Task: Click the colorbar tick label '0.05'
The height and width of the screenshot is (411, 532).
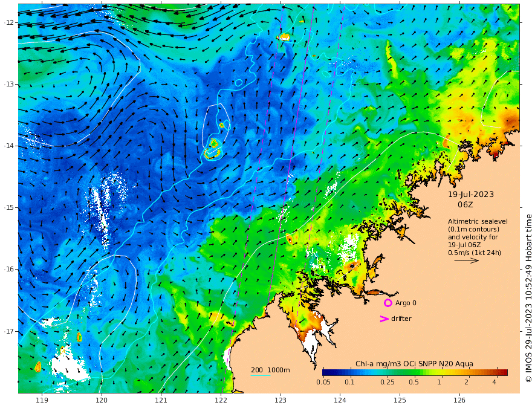Action: pos(323,382)
